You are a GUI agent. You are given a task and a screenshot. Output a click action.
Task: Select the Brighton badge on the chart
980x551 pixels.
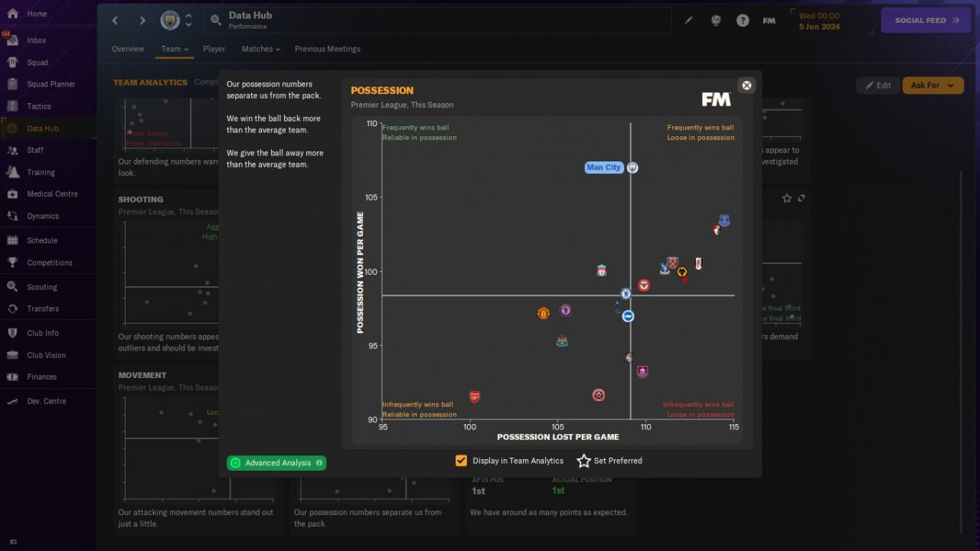(x=628, y=316)
